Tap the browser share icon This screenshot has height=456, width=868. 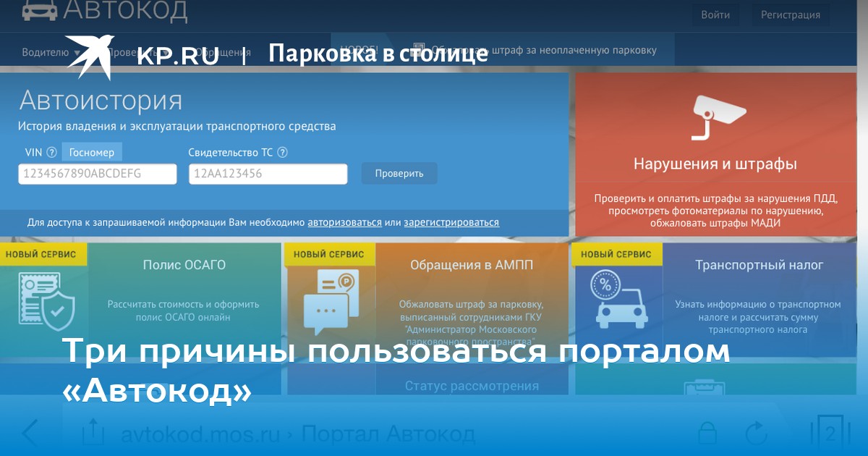(x=93, y=433)
